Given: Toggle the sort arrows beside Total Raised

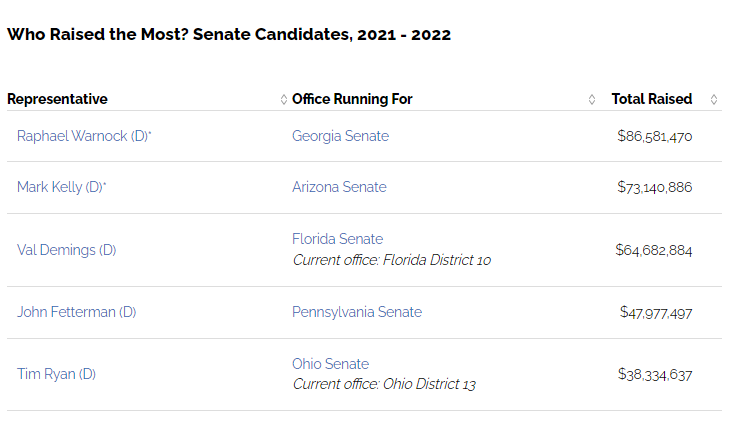Looking at the screenshot, I should (x=713, y=99).
